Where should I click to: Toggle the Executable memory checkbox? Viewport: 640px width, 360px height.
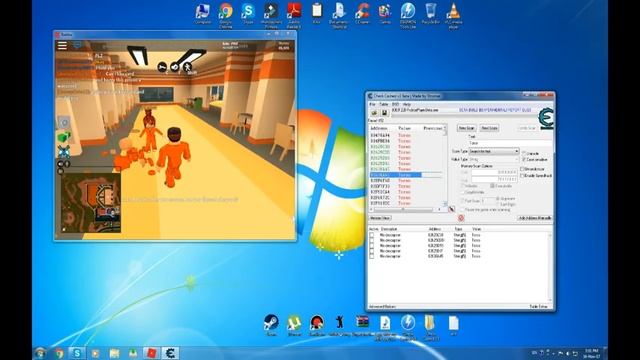pos(493,186)
